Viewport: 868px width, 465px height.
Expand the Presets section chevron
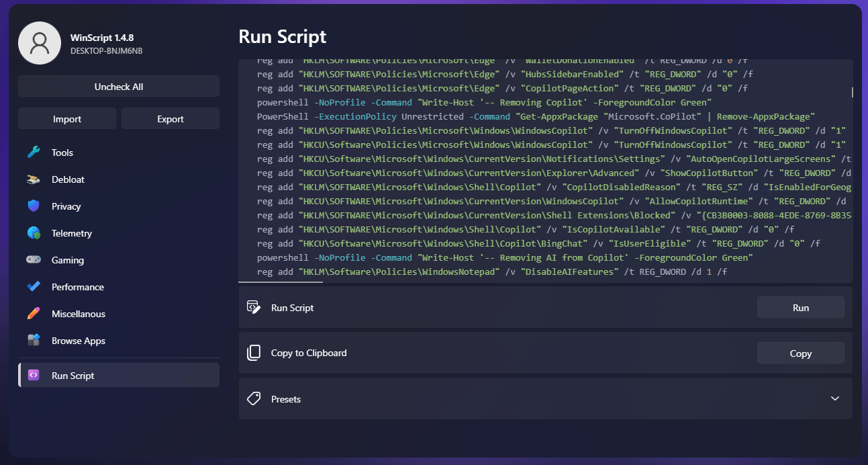pos(835,398)
